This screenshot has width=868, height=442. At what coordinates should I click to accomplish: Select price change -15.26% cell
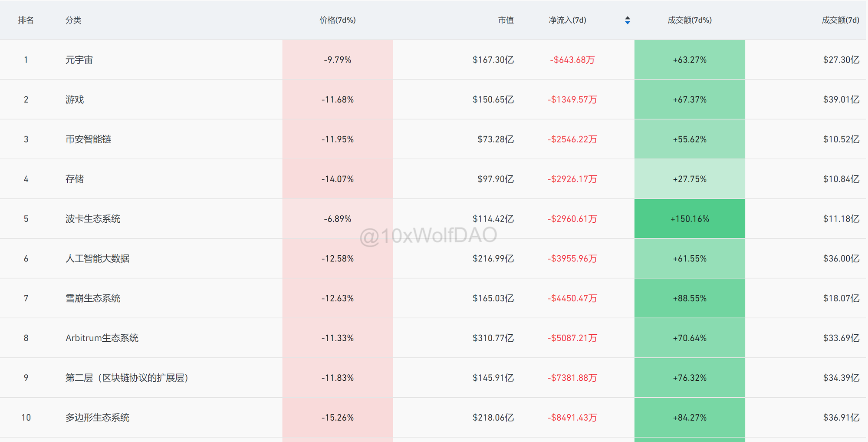338,418
